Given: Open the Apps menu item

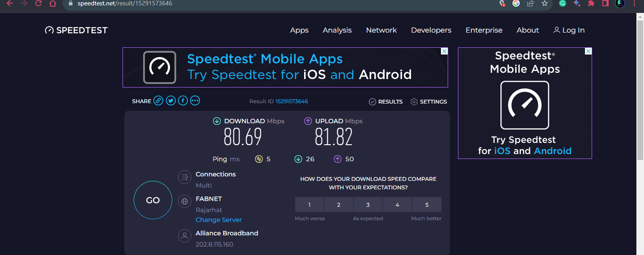Looking at the screenshot, I should pyautogui.click(x=299, y=30).
